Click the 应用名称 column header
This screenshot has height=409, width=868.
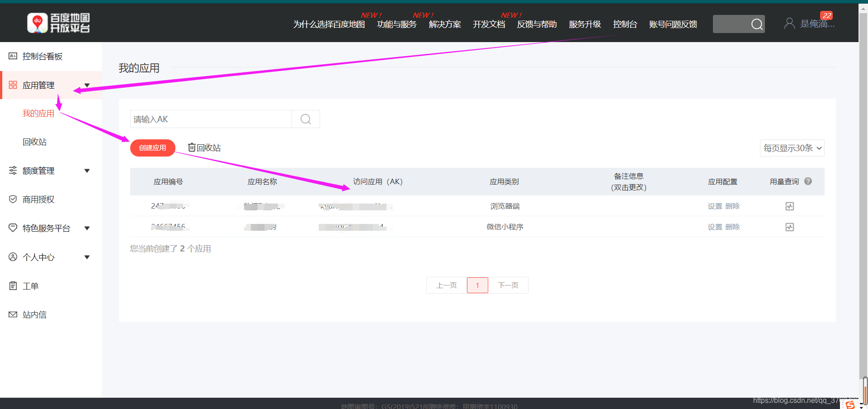click(x=262, y=181)
